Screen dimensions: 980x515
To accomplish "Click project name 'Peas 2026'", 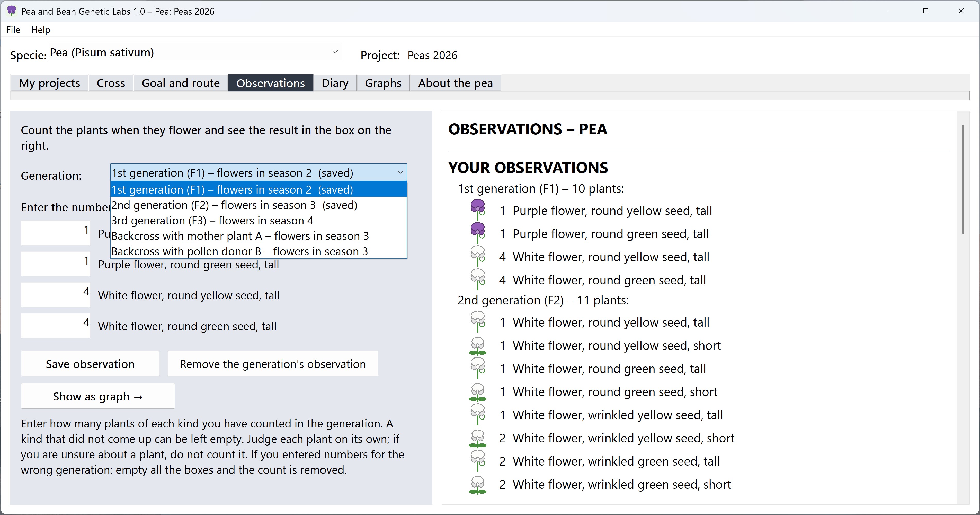I will (432, 55).
